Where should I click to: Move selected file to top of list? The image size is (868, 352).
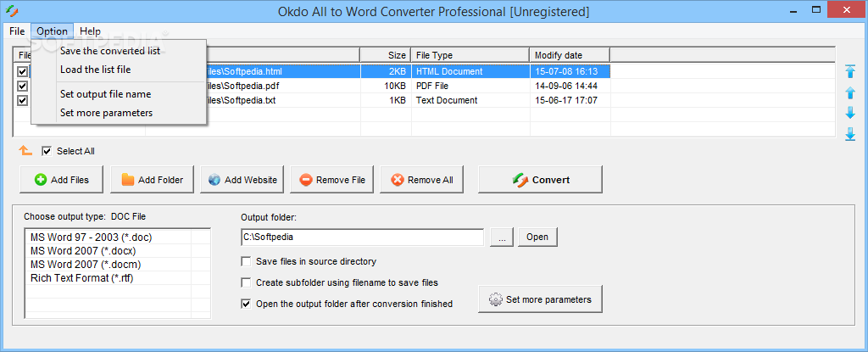click(x=850, y=71)
